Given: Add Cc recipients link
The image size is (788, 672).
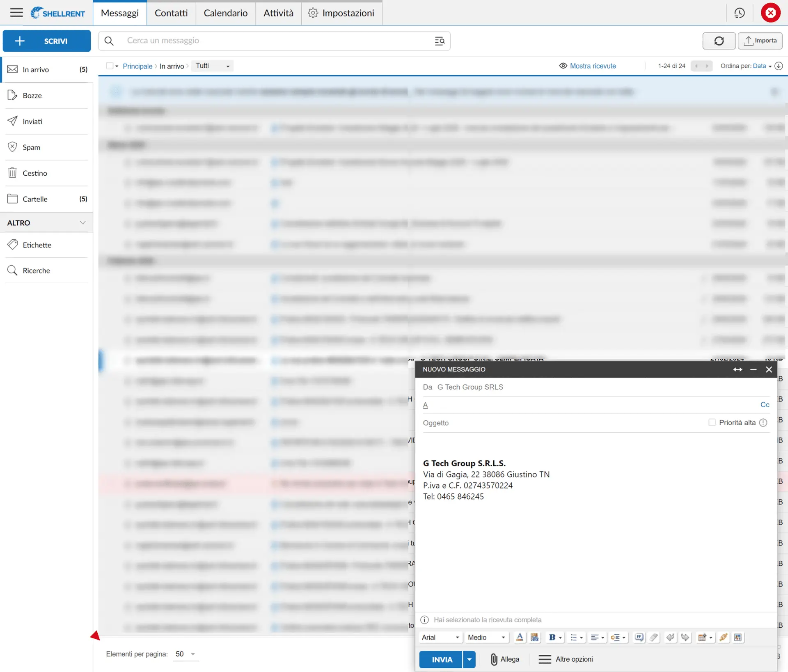Looking at the screenshot, I should tap(765, 405).
